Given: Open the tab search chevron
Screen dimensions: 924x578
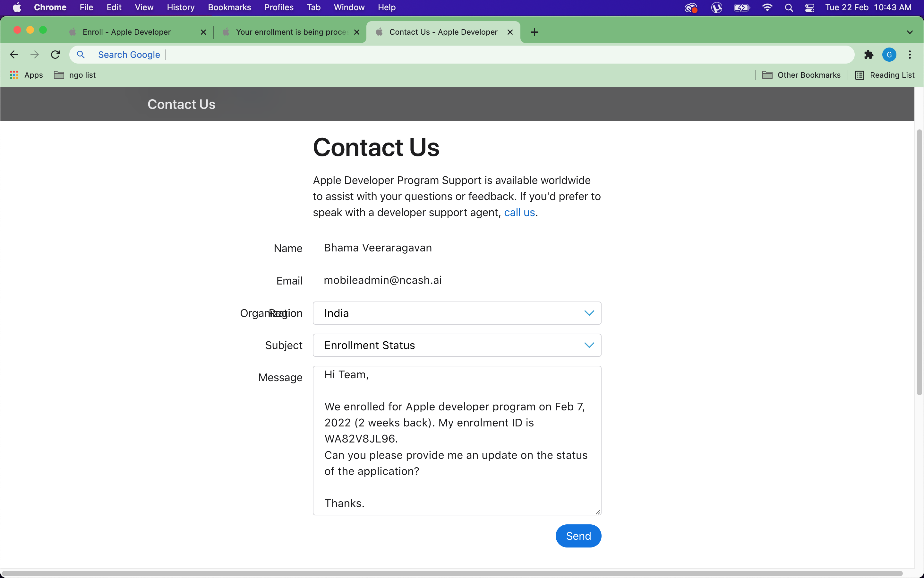Looking at the screenshot, I should click(910, 32).
